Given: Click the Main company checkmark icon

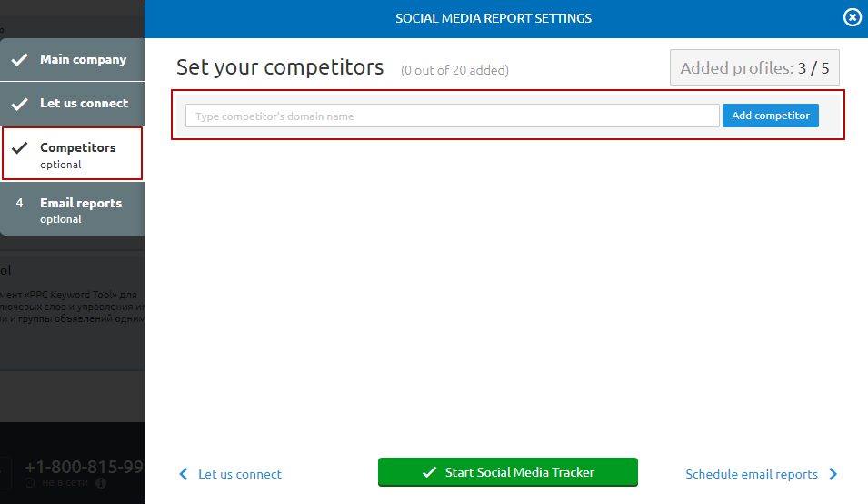Looking at the screenshot, I should [x=20, y=59].
